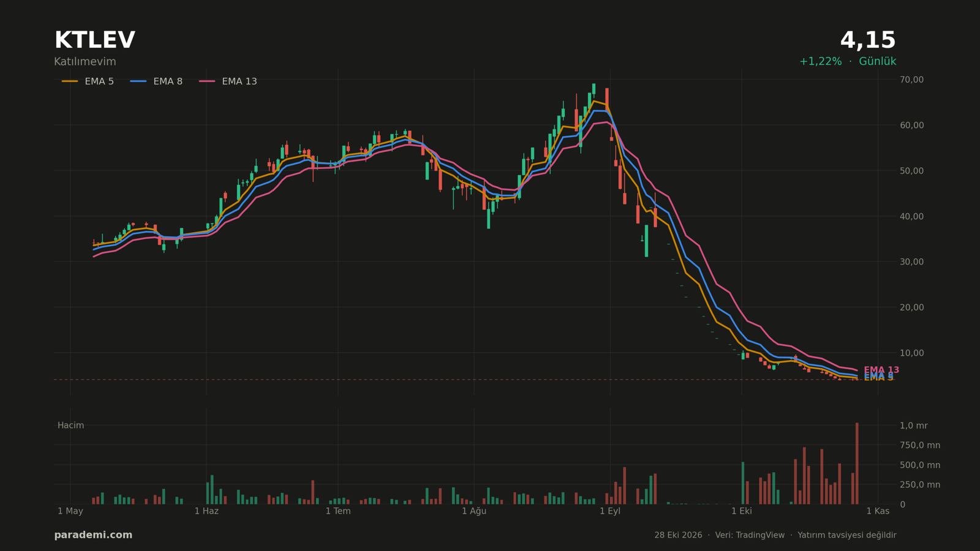Click the 70,00 price axis label
980x551 pixels.
[912, 80]
